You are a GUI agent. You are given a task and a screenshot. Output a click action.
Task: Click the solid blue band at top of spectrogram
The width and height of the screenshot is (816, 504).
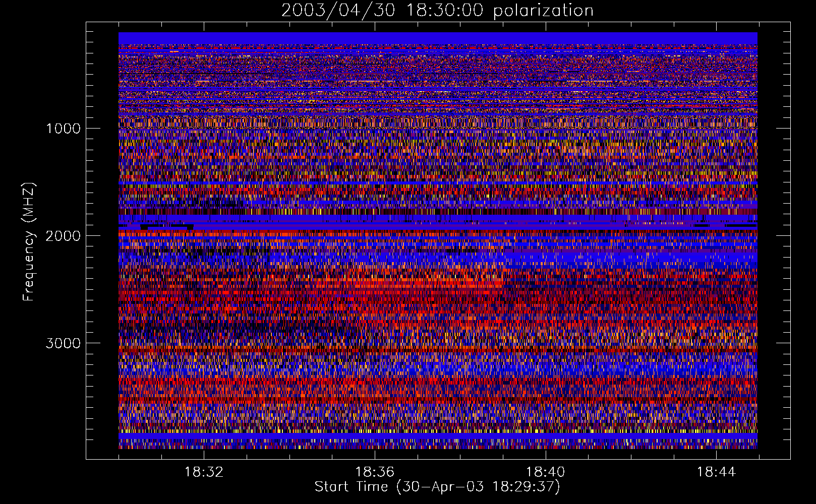pos(438,38)
